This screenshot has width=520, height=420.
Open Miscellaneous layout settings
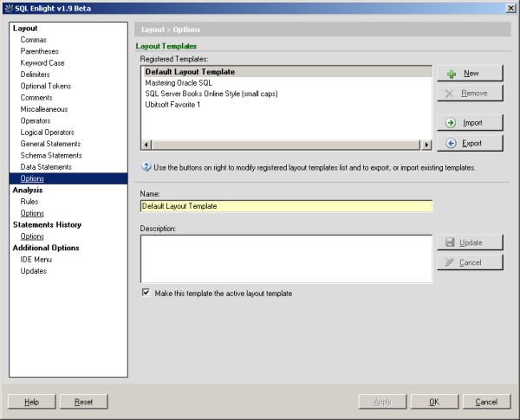coord(44,109)
